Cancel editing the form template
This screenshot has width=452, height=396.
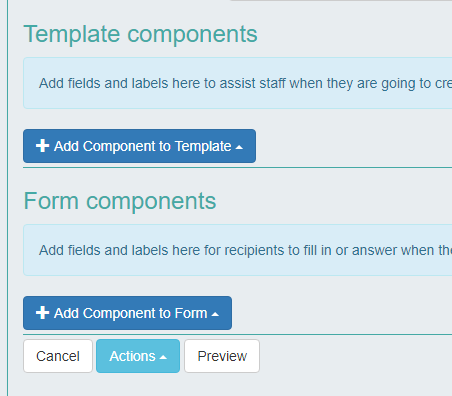pyautogui.click(x=58, y=356)
